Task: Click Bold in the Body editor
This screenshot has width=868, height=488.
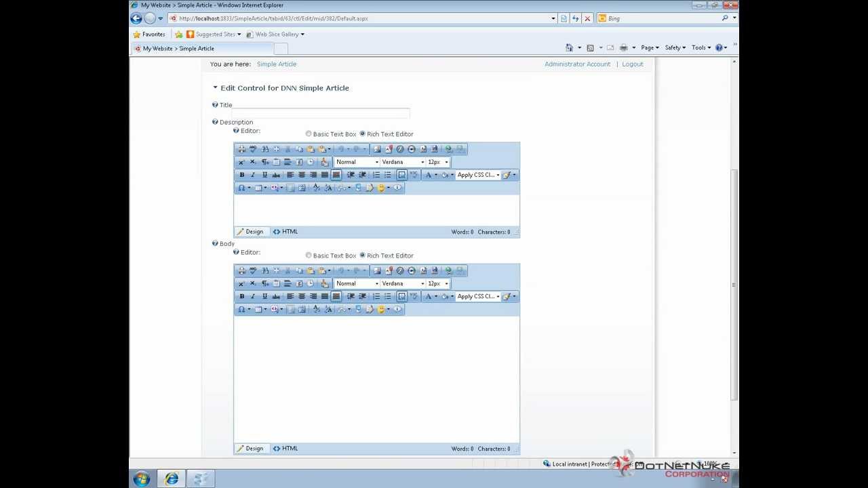Action: (242, 296)
